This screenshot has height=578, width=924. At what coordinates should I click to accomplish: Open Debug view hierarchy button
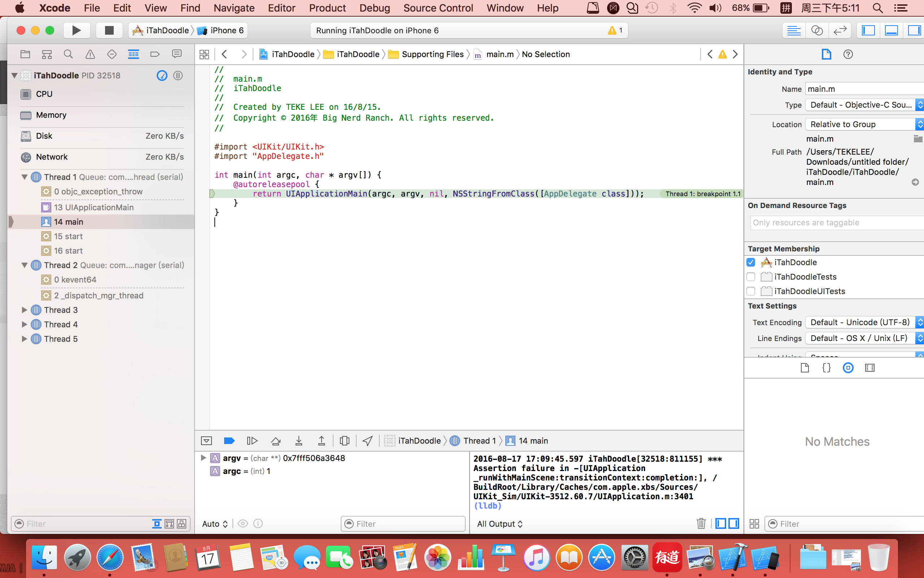344,441
